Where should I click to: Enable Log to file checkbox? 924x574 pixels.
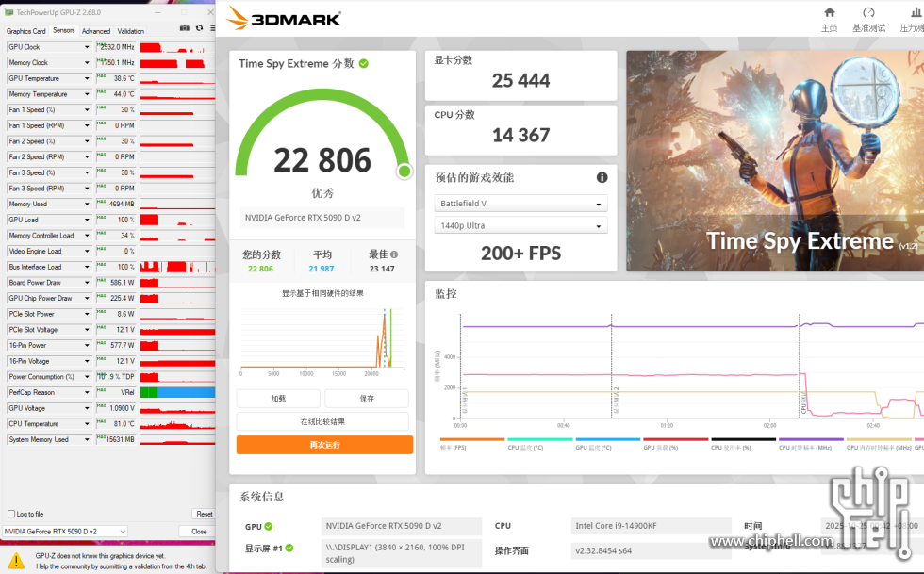11,514
